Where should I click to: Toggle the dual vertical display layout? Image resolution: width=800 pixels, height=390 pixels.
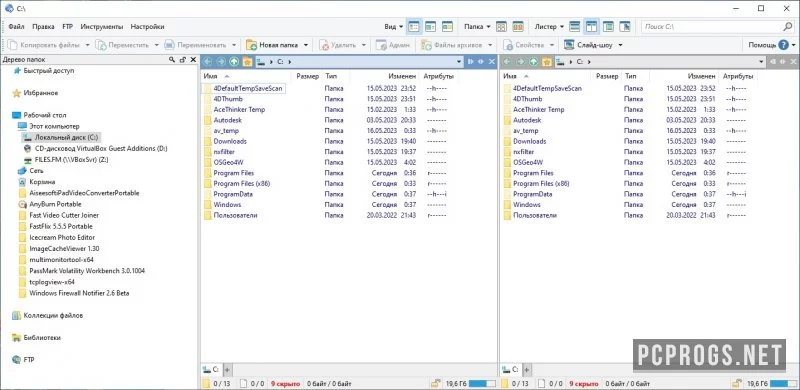click(x=592, y=27)
